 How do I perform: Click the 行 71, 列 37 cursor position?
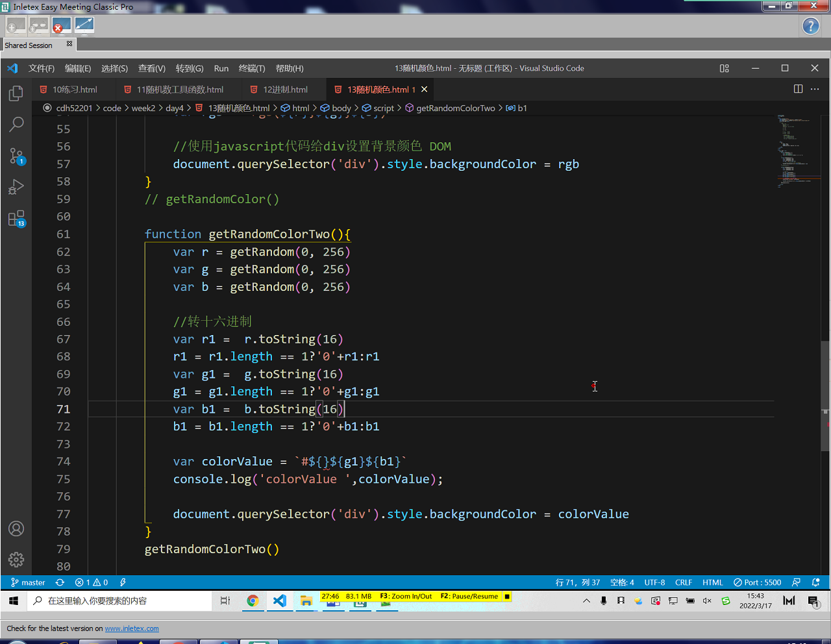pyautogui.click(x=578, y=582)
